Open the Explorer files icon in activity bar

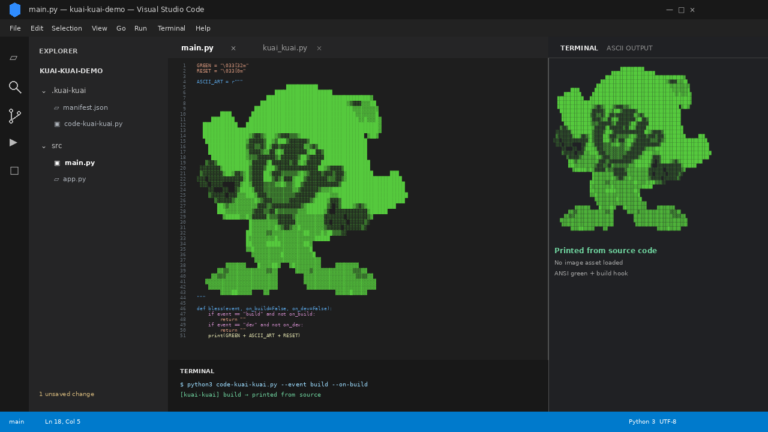(x=14, y=58)
